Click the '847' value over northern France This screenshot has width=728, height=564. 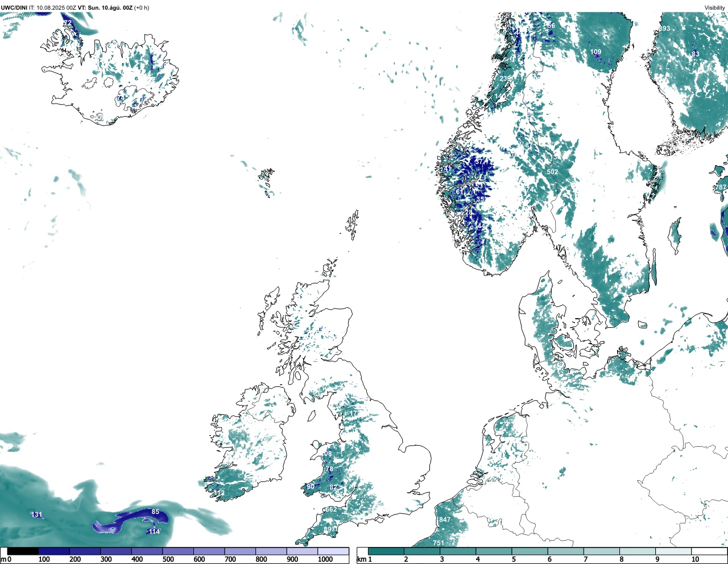point(445,520)
